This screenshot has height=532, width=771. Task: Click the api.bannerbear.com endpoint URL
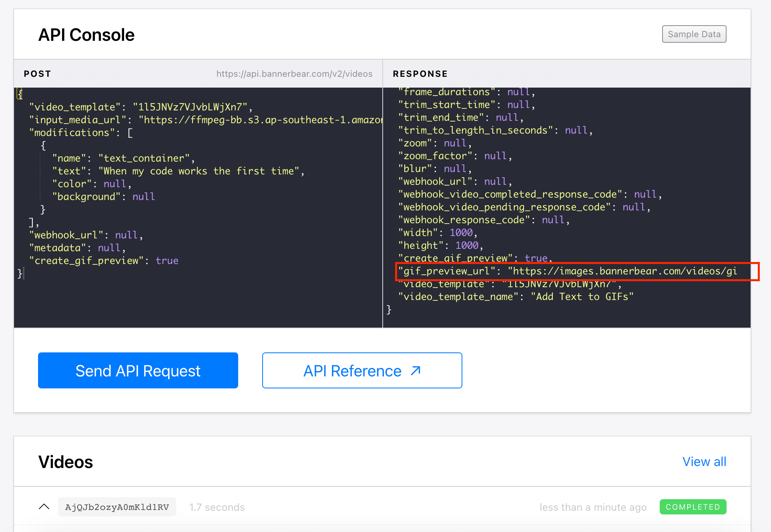click(294, 73)
